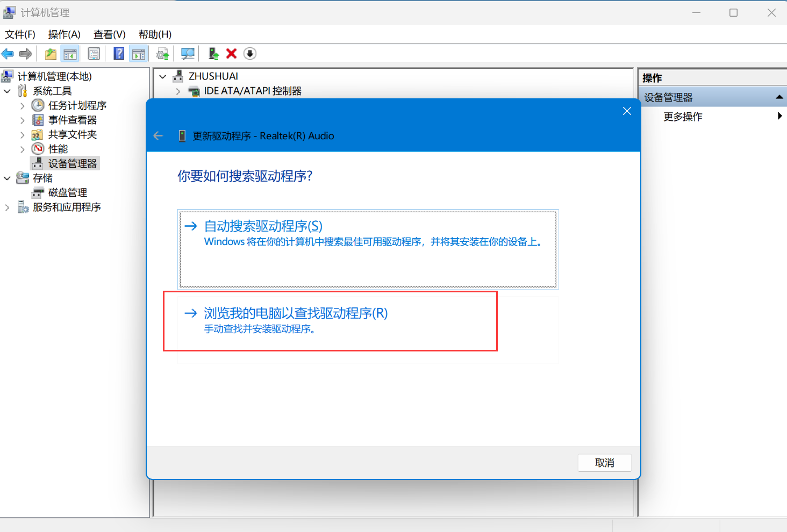Click the 磁盘管理 disk icon
Viewport: 787px width, 532px height.
pos(38,192)
